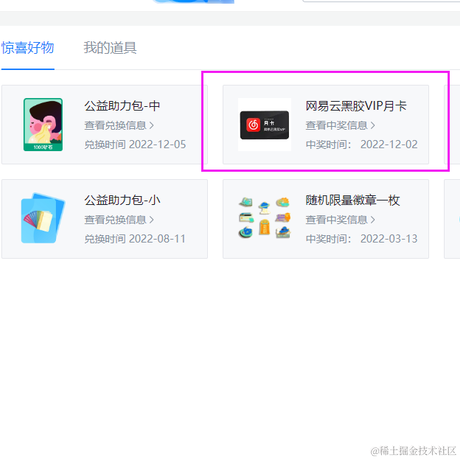
Task: Select the 公益助力包-小 title
Action: pyautogui.click(x=122, y=200)
